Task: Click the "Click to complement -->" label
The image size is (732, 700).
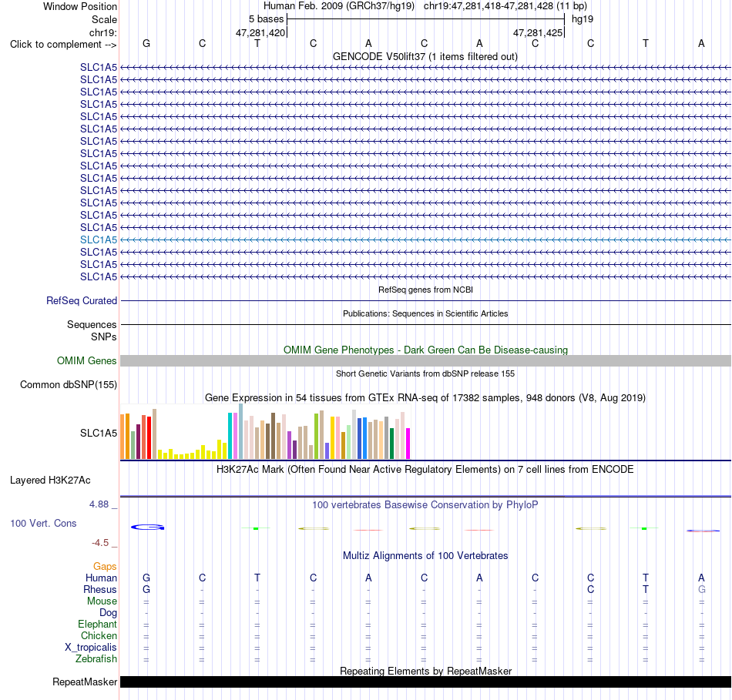Action: pos(63,45)
